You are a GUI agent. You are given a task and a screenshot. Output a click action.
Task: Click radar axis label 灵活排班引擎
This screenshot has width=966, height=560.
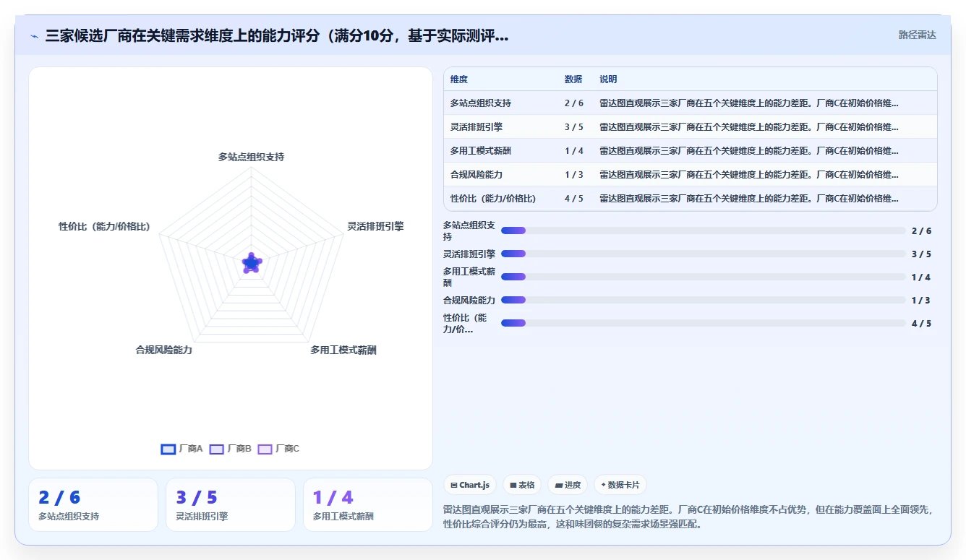pos(375,226)
